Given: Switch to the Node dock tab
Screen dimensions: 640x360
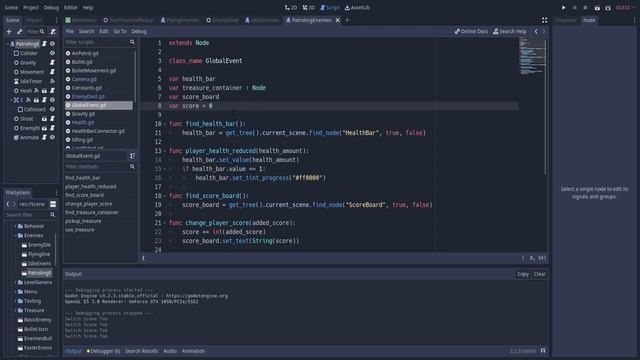Looking at the screenshot, I should (x=589, y=20).
